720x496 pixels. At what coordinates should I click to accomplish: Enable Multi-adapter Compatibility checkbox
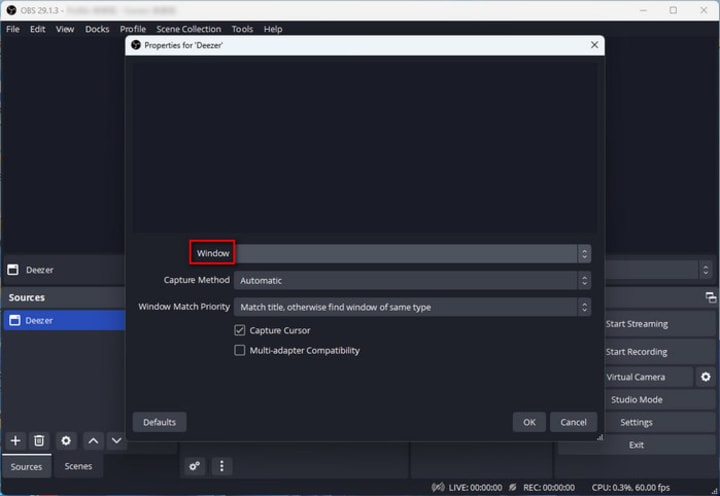[x=240, y=350]
